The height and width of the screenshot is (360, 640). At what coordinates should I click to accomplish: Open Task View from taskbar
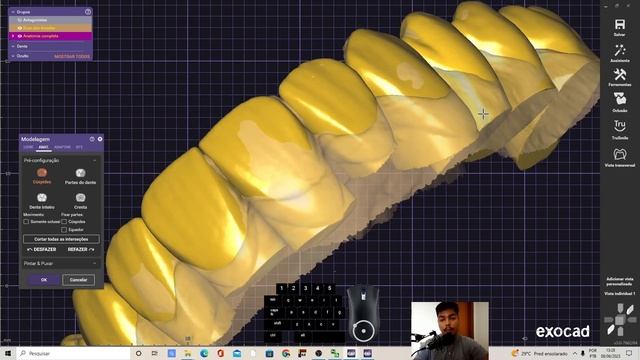tap(155, 353)
